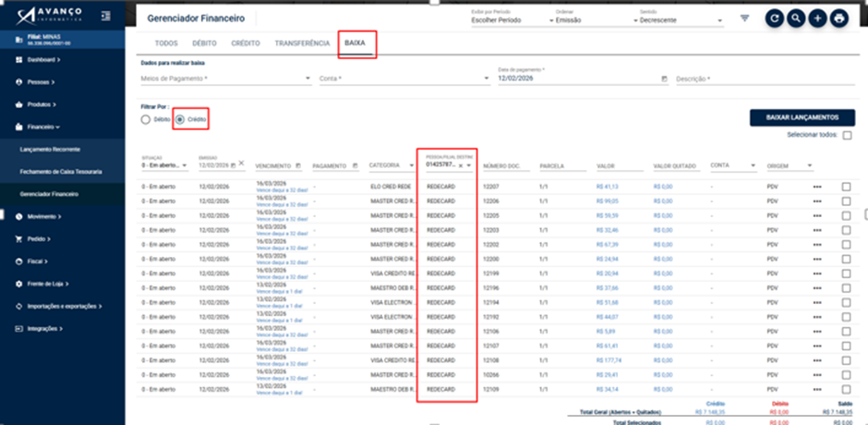The height and width of the screenshot is (425, 868).
Task: Click the Filial MINAS building icon
Action: 19,40
